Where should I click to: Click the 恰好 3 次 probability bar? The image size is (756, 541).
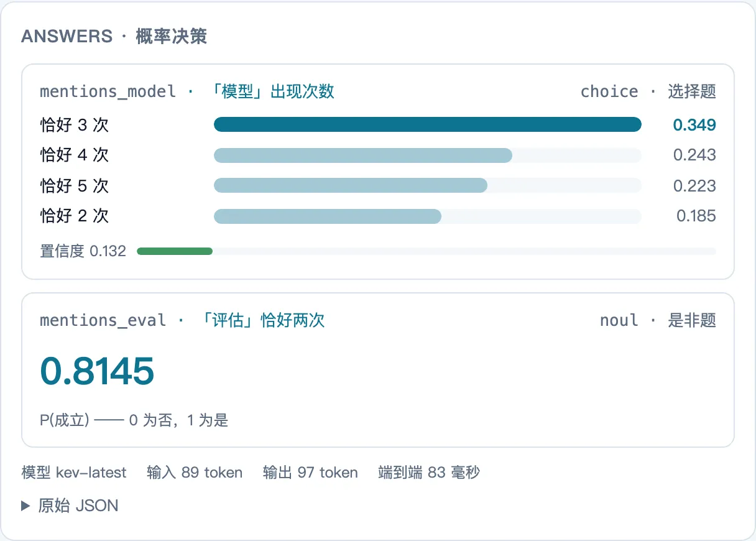[428, 124]
